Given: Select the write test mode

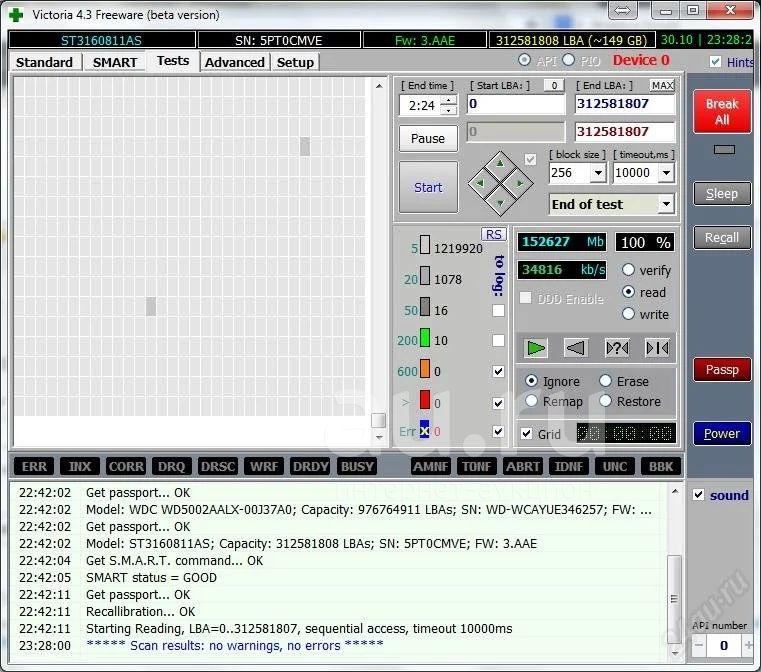Looking at the screenshot, I should (x=628, y=314).
